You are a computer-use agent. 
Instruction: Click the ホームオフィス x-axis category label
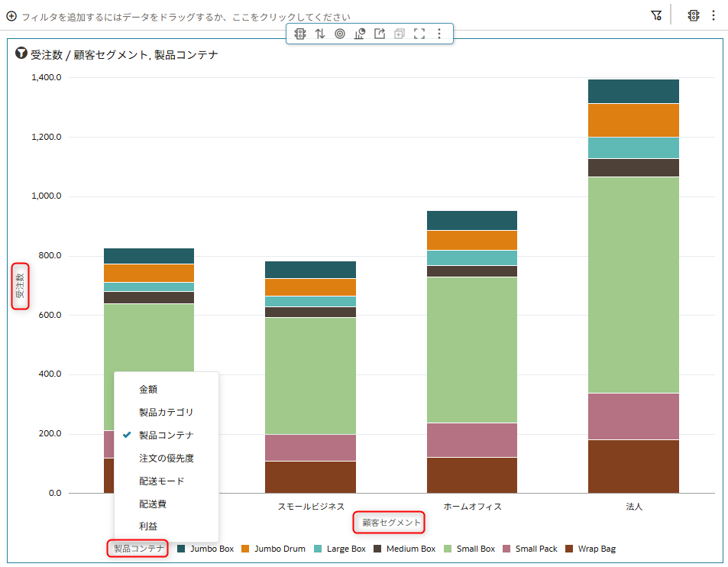click(x=473, y=507)
